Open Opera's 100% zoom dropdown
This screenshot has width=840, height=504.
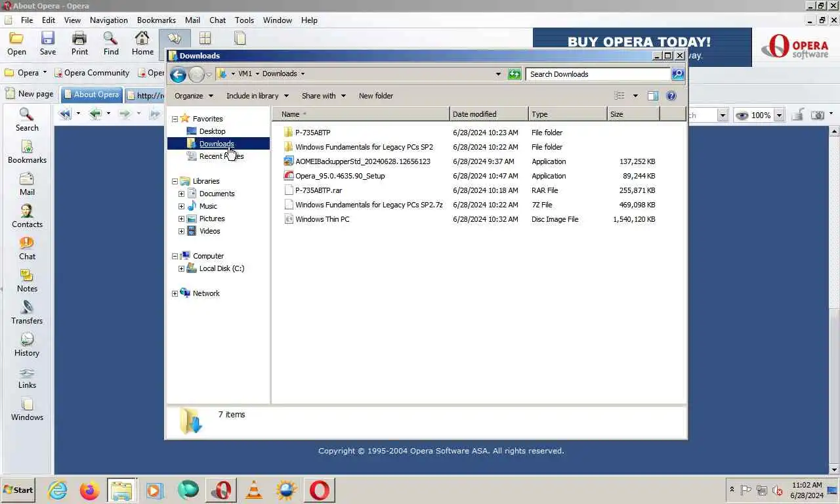[x=779, y=115]
